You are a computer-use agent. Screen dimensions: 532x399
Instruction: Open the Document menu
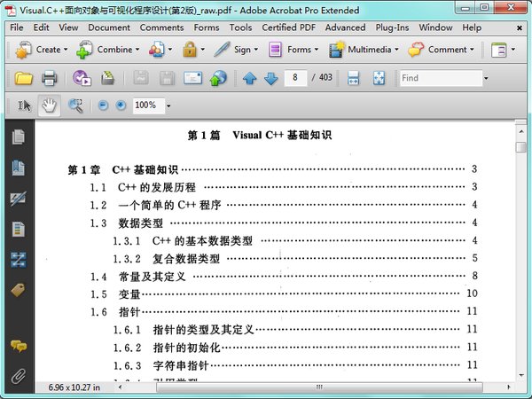(109, 27)
